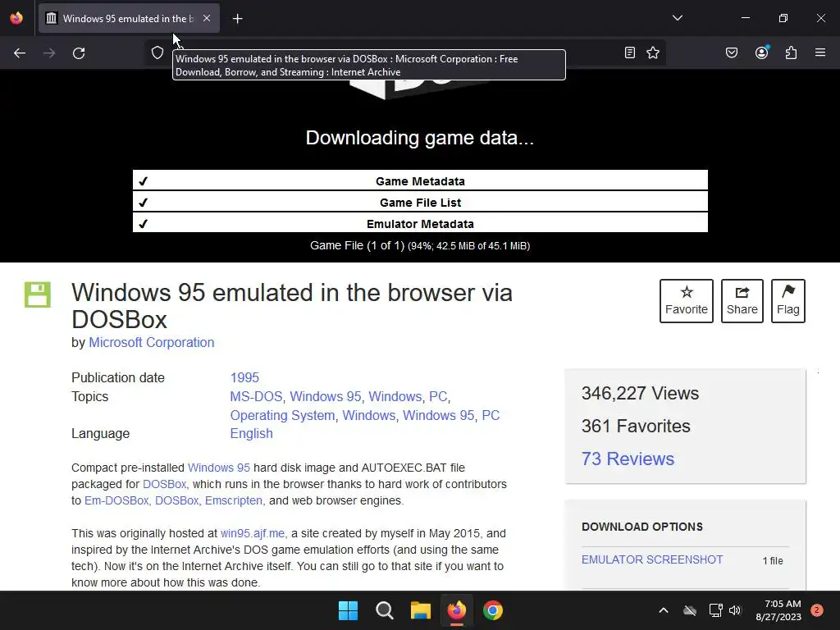Open the network status tray icon
The height and width of the screenshot is (630, 840).
pyautogui.click(x=715, y=610)
